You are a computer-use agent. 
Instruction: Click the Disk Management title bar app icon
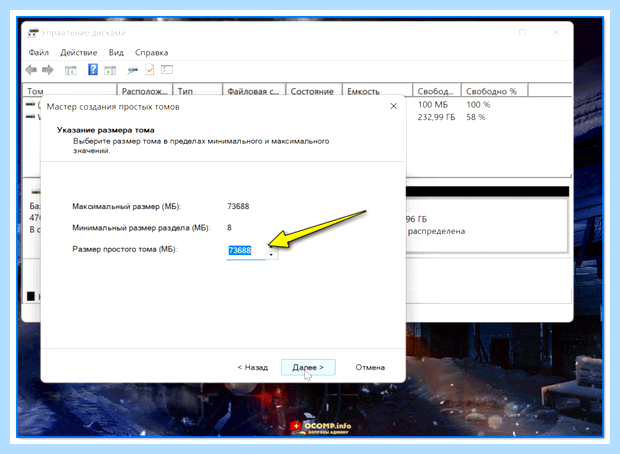(x=33, y=33)
